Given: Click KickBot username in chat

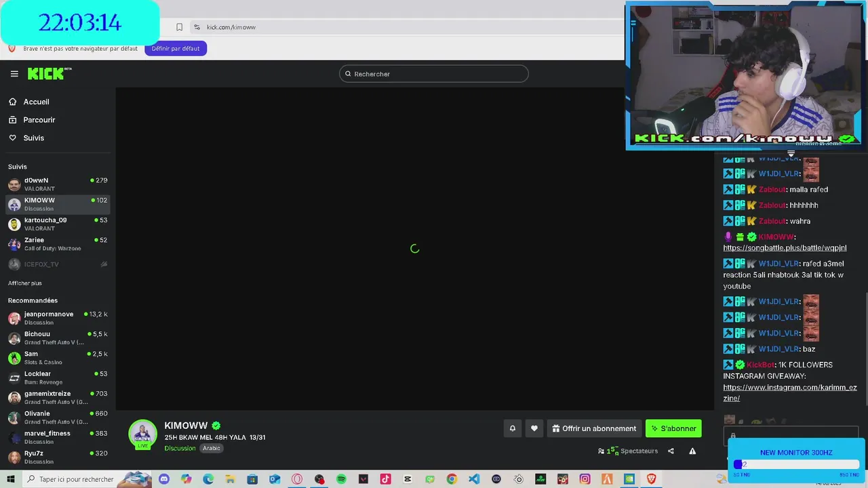Looking at the screenshot, I should pyautogui.click(x=761, y=365).
